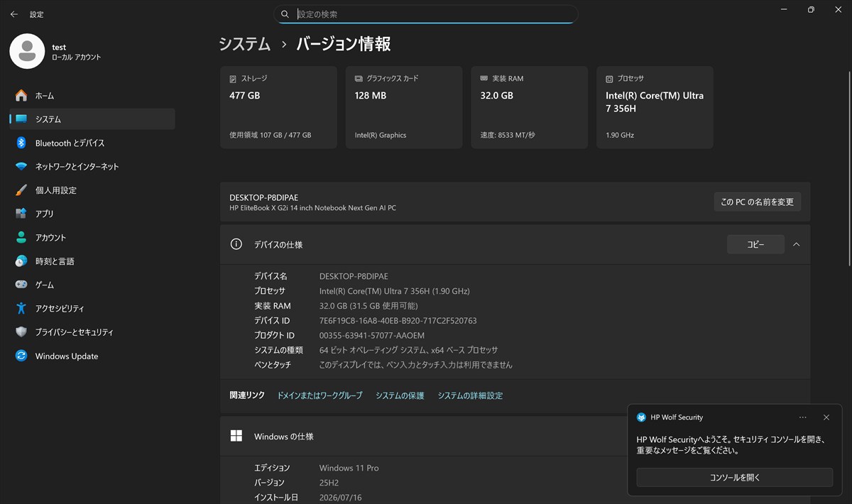Click 64 ビット オペレーティング システム value

pyautogui.click(x=408, y=350)
